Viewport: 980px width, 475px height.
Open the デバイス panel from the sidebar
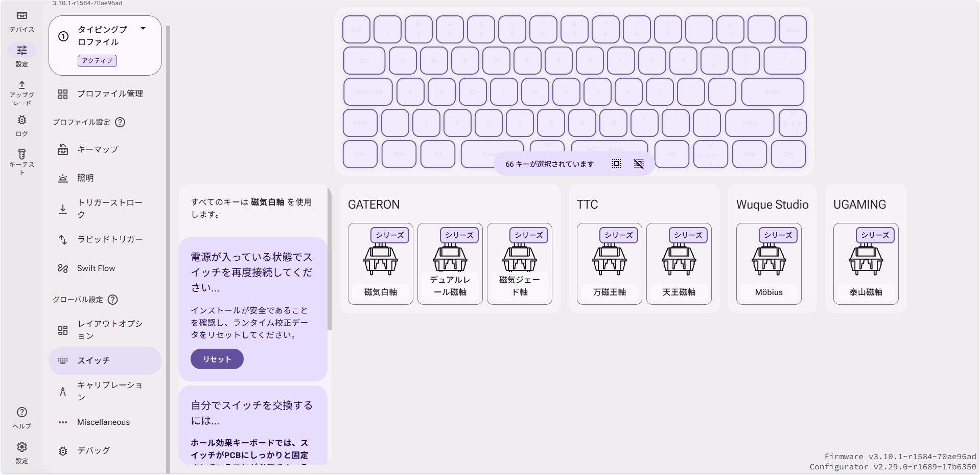click(21, 20)
